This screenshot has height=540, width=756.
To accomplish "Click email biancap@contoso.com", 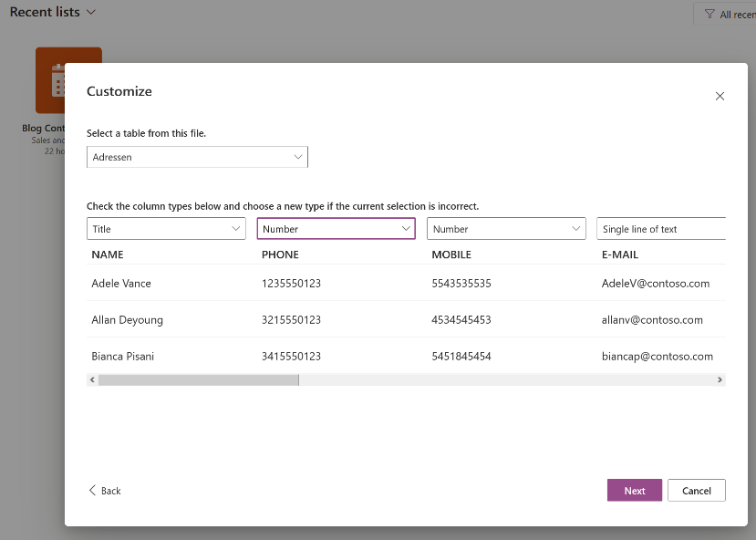I will point(658,357).
